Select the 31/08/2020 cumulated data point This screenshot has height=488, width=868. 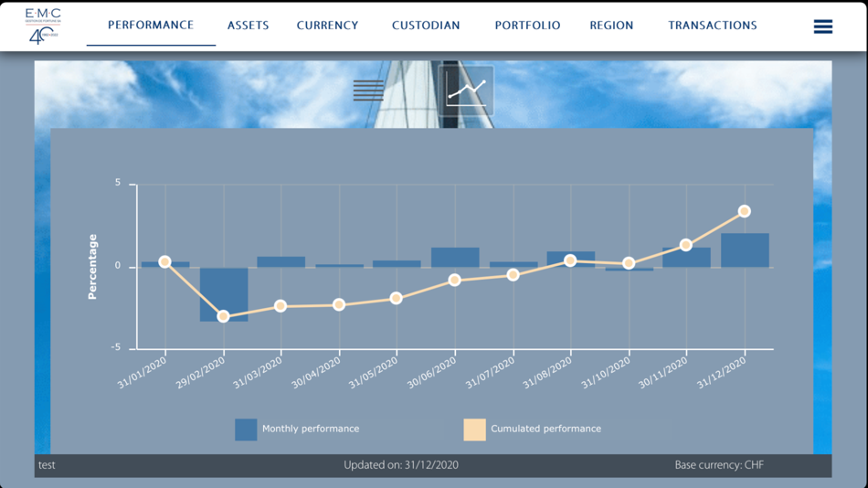570,260
